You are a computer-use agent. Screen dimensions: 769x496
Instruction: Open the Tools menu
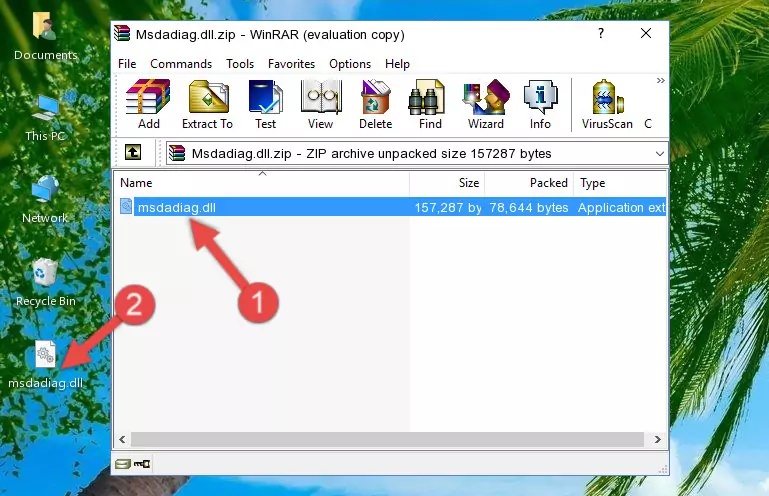tap(240, 64)
